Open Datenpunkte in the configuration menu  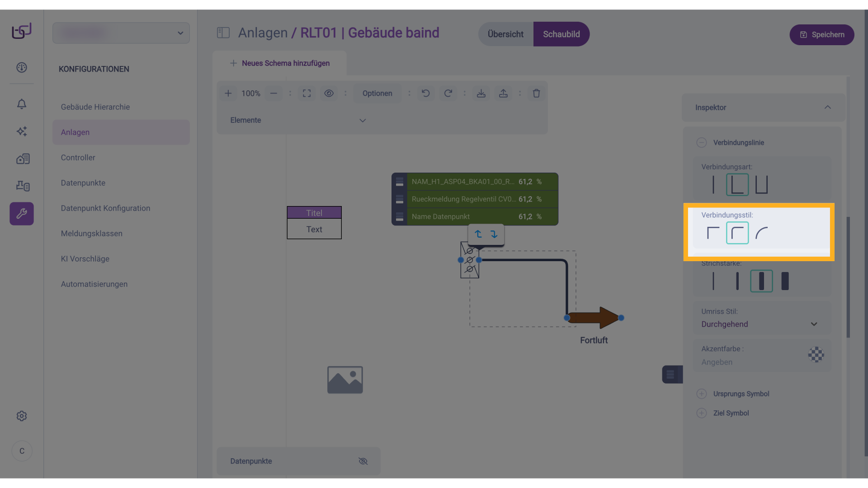[83, 183]
